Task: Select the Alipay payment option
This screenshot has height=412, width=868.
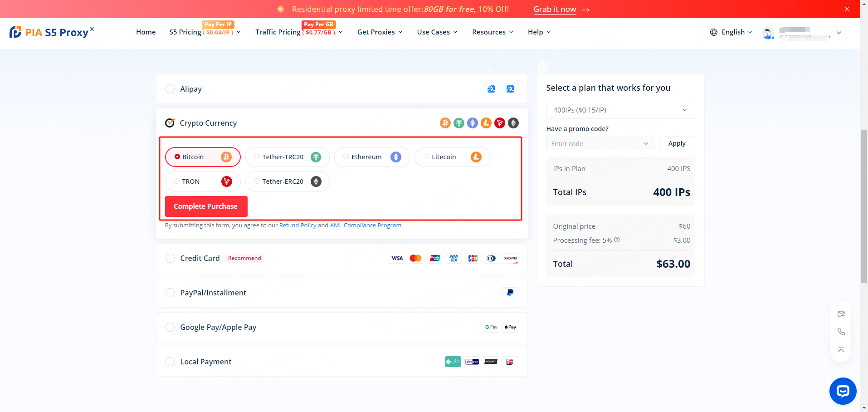Action: click(x=170, y=89)
